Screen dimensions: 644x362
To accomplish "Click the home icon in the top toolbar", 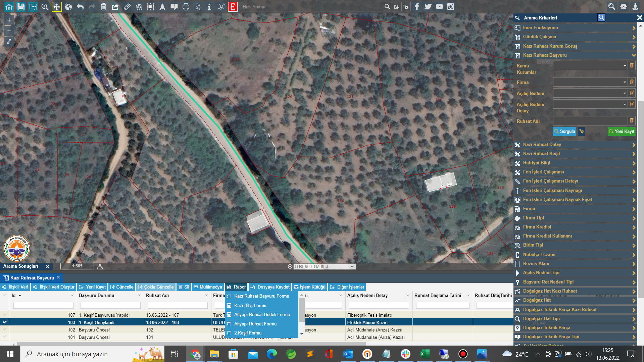I will (9, 7).
